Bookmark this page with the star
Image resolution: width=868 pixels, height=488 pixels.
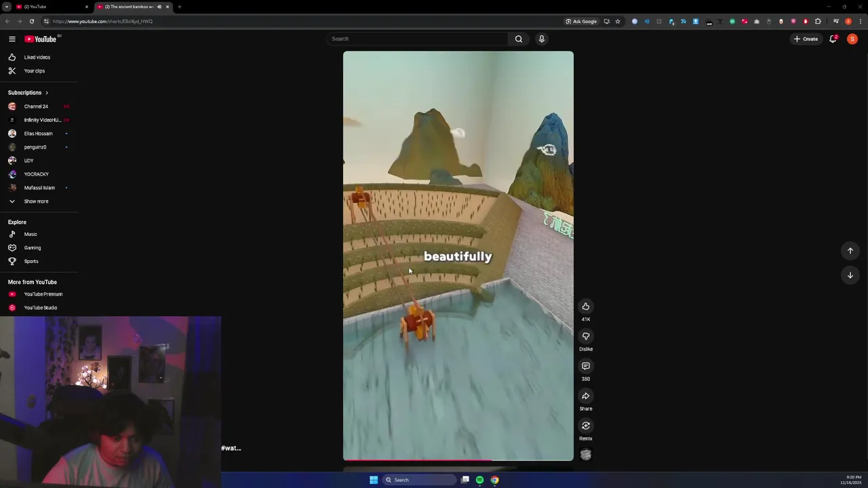618,21
